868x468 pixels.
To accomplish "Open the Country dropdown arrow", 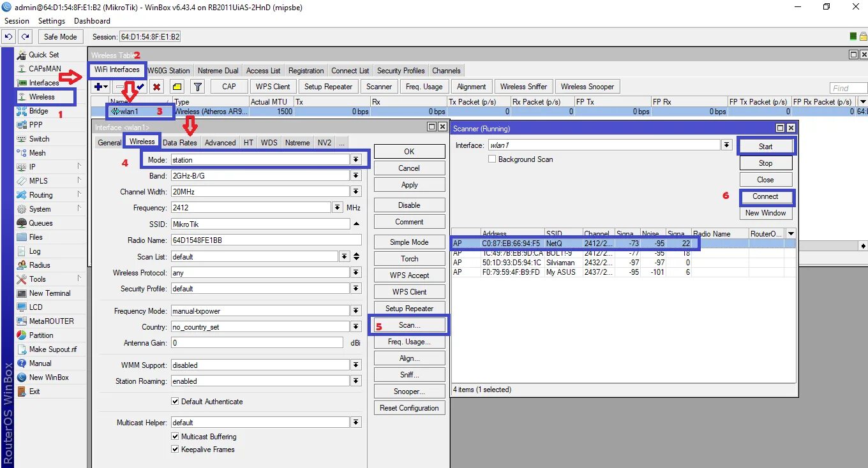I will pos(355,327).
